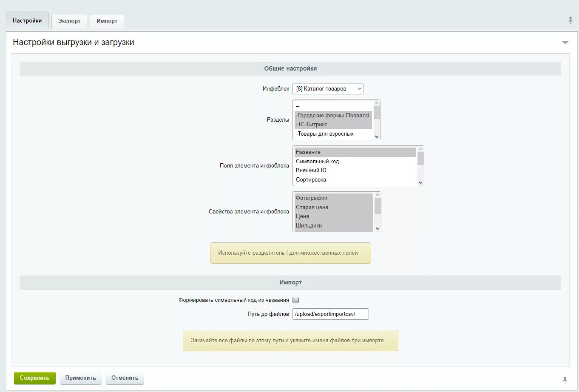Click the Путь до файлов input field

coord(330,314)
